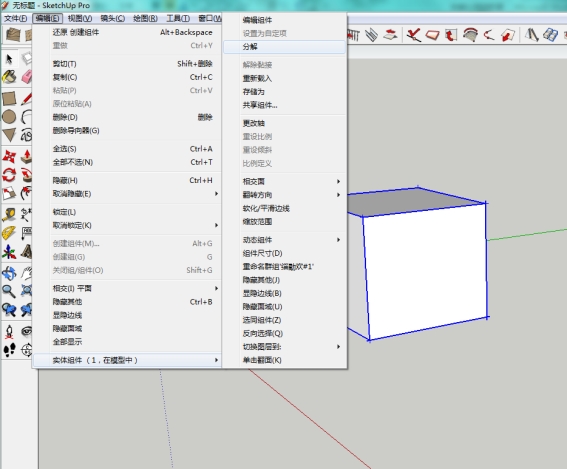This screenshot has width=567, height=469.
Task: Select the Rotate tool
Action: pyautogui.click(x=9, y=175)
